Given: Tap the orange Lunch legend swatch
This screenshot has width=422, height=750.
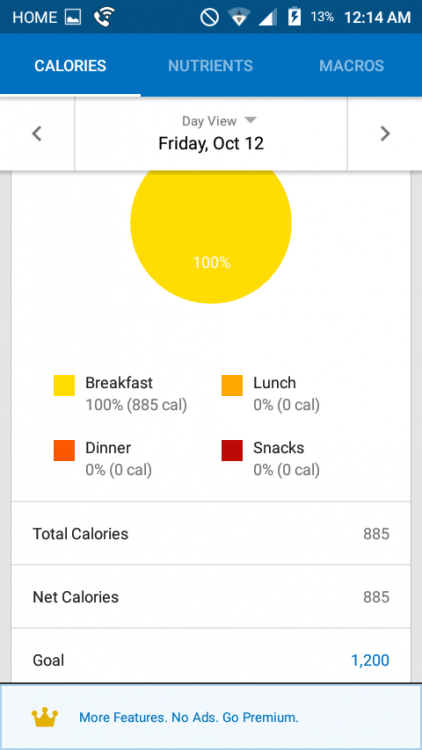Looking at the screenshot, I should coord(232,386).
